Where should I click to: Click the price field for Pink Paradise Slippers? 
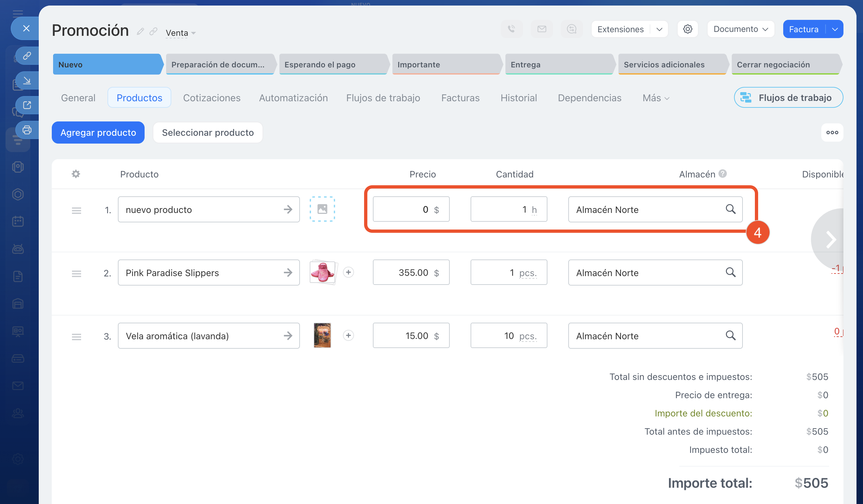coord(410,273)
